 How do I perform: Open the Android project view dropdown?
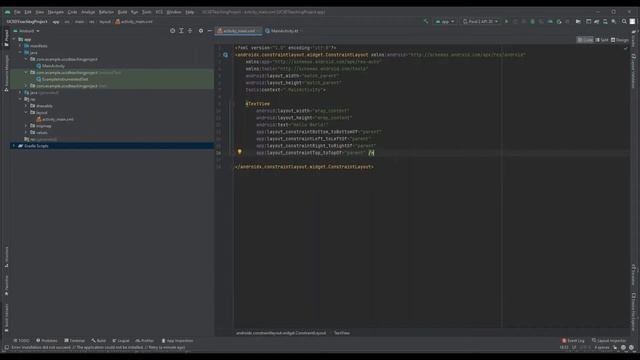[27, 31]
